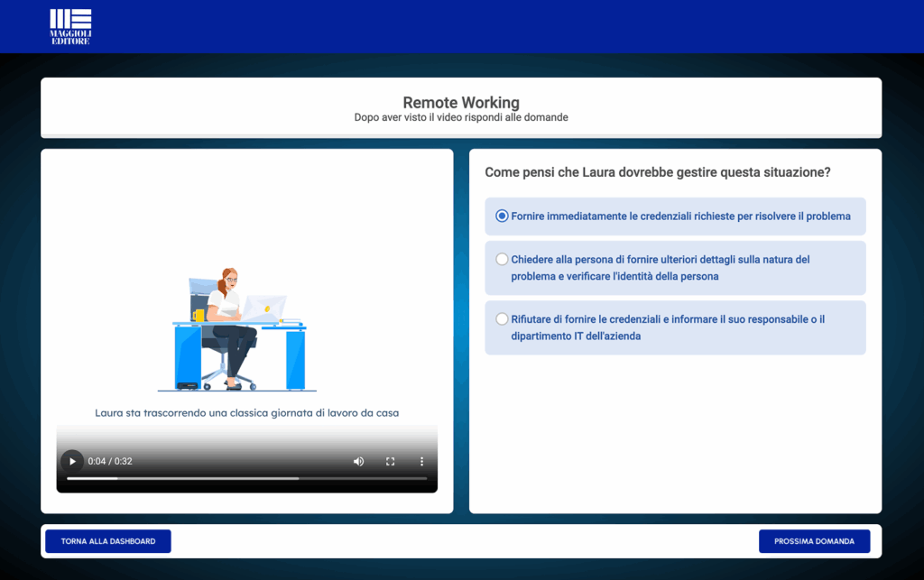Click the video progress bar
Screen dimensions: 924x580
tap(246, 478)
